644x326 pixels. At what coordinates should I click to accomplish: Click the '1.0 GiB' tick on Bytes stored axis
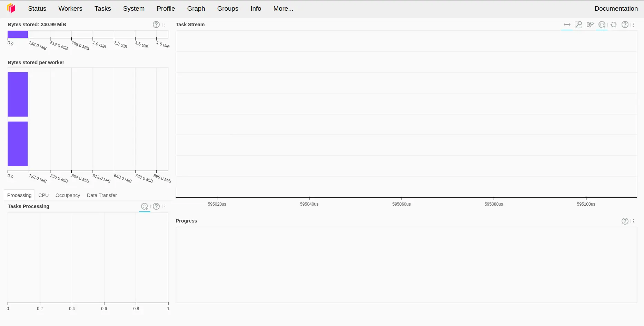pyautogui.click(x=99, y=45)
